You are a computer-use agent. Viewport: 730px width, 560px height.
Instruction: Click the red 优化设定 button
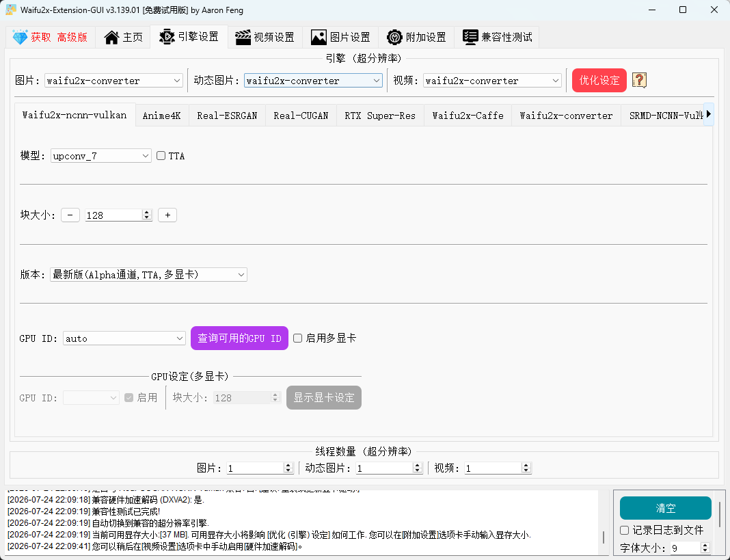(599, 80)
